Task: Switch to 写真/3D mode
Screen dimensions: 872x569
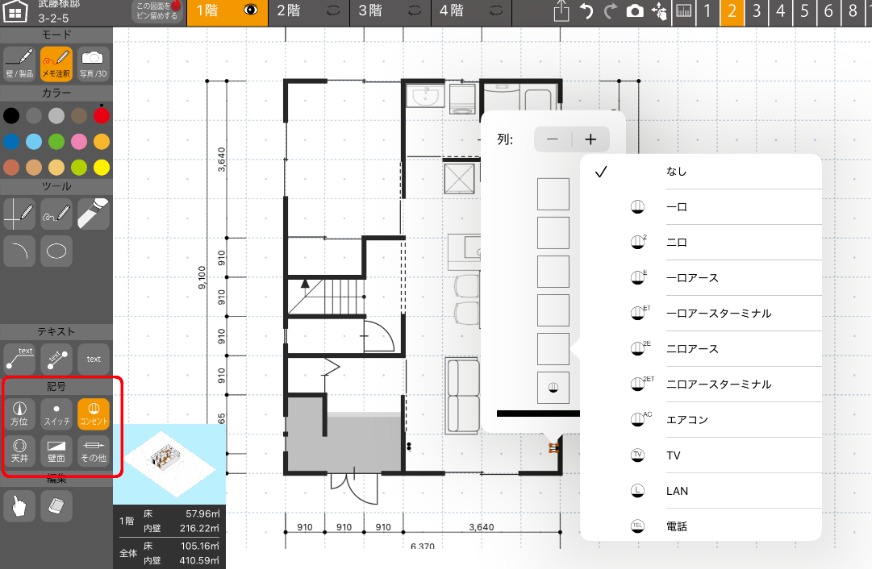Action: (x=93, y=66)
